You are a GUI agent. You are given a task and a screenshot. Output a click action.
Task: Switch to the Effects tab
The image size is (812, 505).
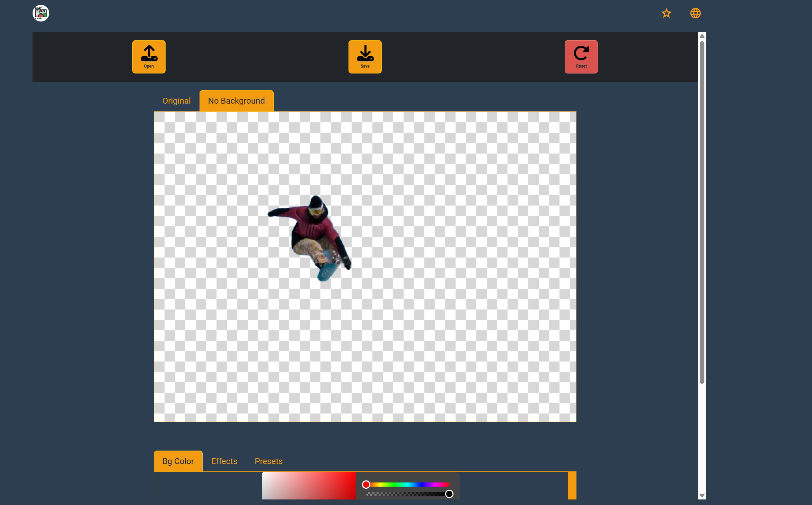pyautogui.click(x=224, y=461)
